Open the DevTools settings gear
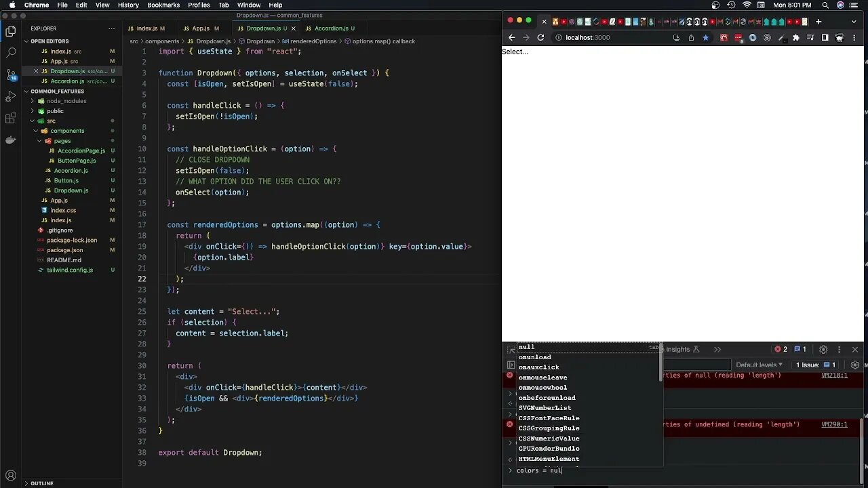This screenshot has height=488, width=868. point(823,349)
